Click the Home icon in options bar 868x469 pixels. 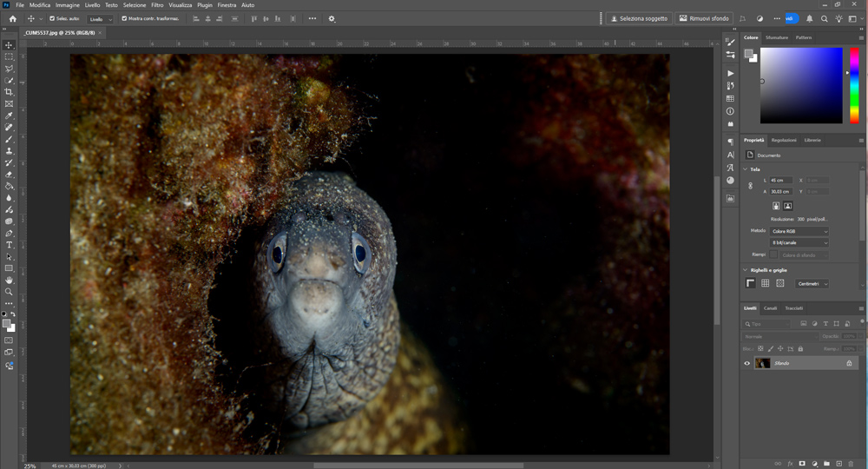pyautogui.click(x=12, y=18)
